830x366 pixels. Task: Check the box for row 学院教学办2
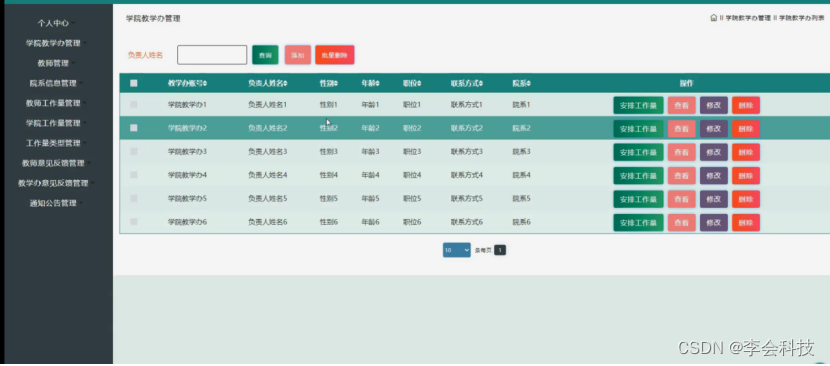click(x=134, y=128)
